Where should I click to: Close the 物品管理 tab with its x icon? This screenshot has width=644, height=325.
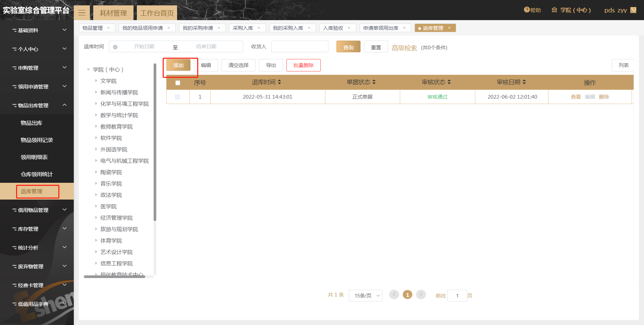pos(108,28)
